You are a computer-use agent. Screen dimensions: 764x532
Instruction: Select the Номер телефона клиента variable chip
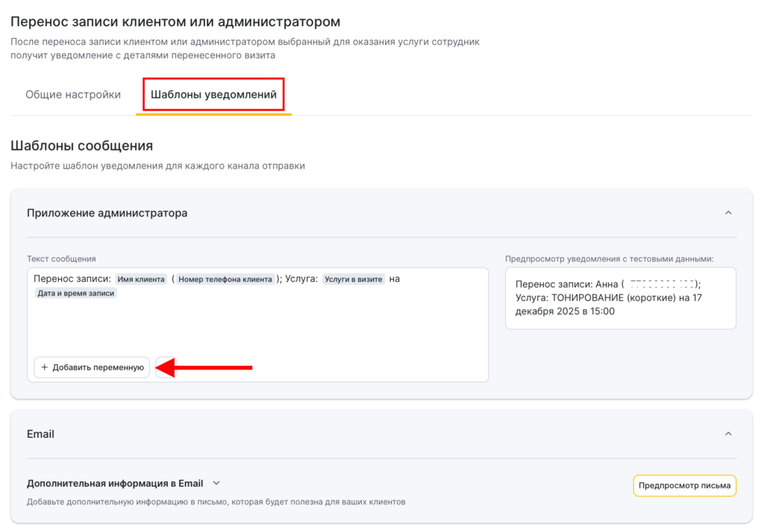pyautogui.click(x=225, y=279)
